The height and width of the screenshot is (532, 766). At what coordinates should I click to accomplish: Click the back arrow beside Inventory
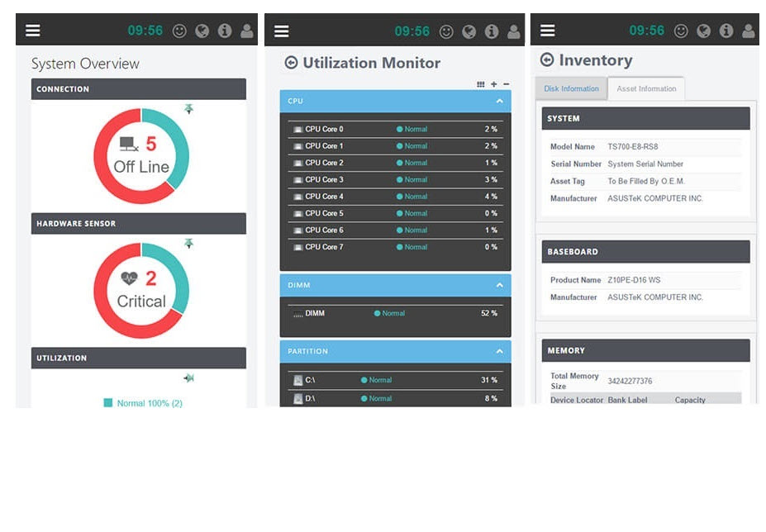coord(547,59)
